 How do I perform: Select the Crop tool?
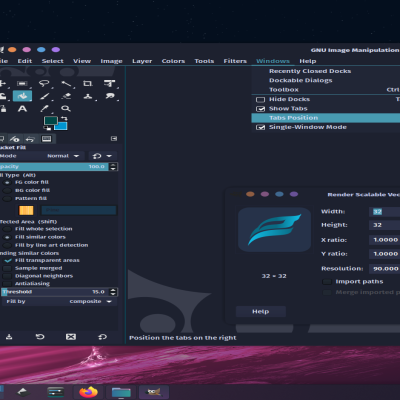pos(88,83)
